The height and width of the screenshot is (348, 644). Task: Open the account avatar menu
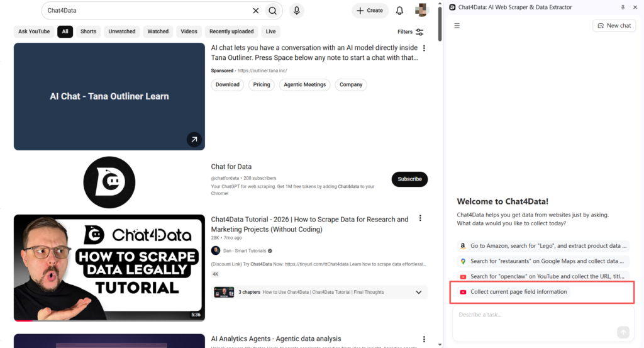click(x=421, y=10)
